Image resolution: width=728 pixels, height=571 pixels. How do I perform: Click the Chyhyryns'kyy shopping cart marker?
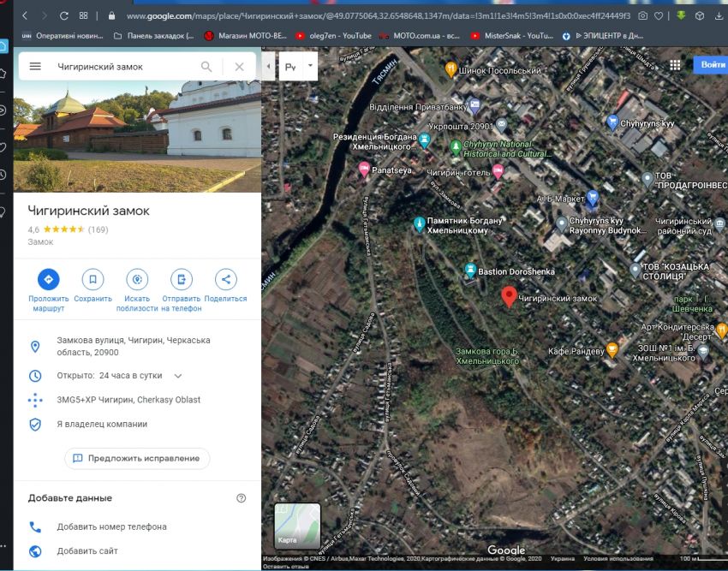[612, 122]
